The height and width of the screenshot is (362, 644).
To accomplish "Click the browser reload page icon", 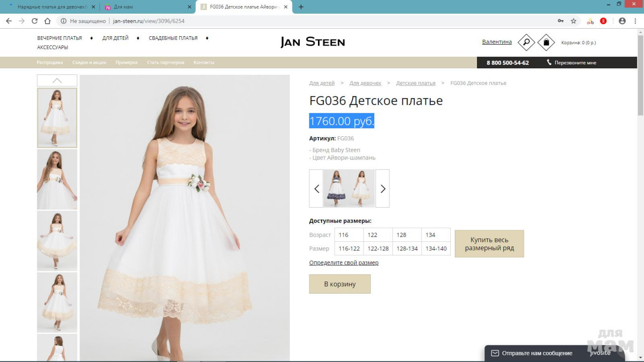I will (35, 21).
